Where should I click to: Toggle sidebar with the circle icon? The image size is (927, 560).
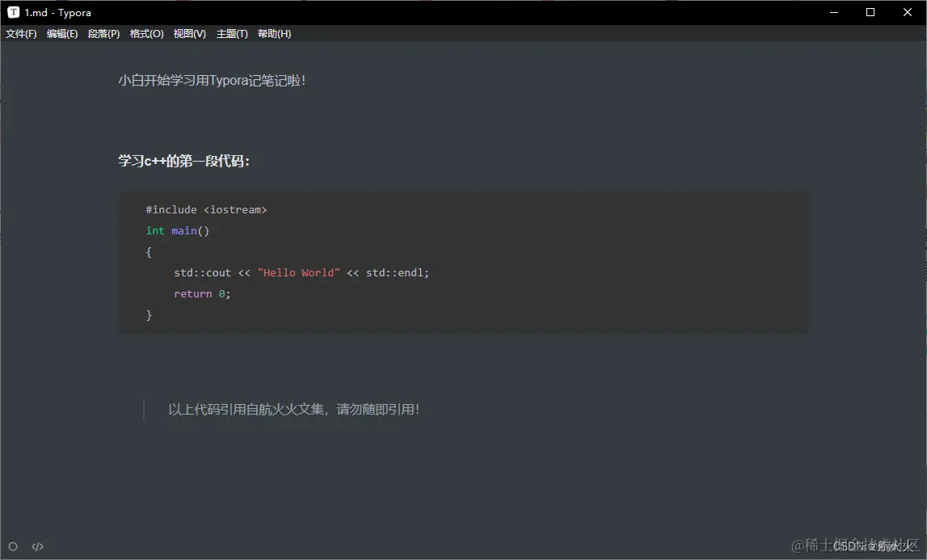[x=13, y=546]
